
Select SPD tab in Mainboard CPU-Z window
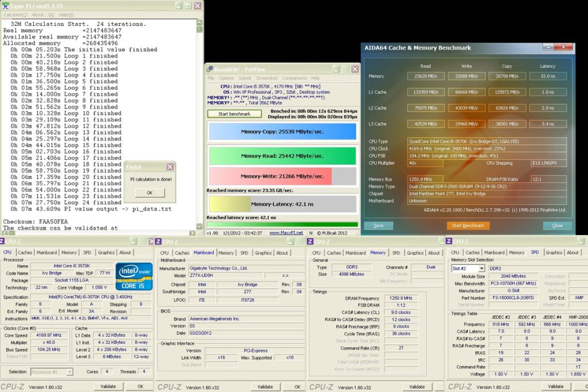(244, 253)
